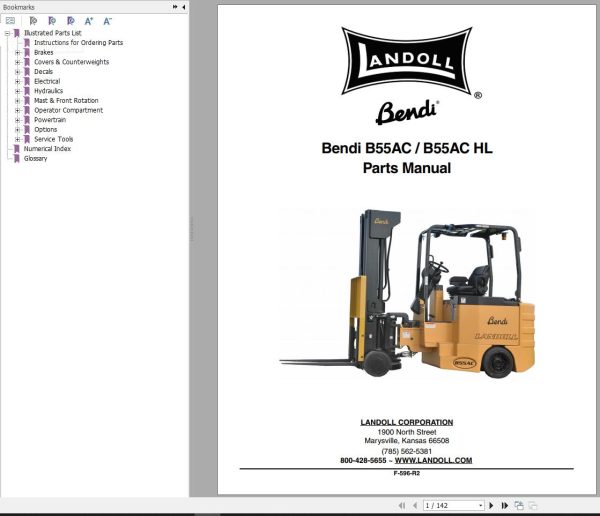Increase bookmark font size with A+ icon
This screenshot has width=600, height=516.
89,21
